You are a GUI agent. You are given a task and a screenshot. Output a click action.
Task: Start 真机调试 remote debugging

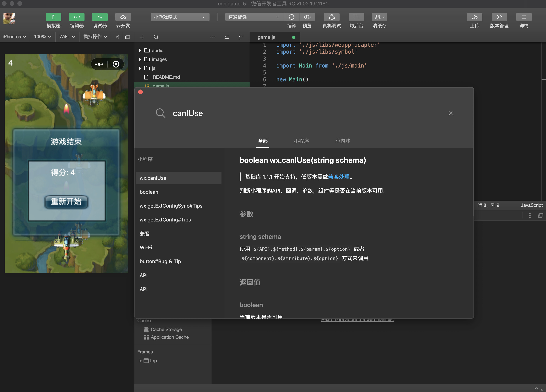(x=331, y=17)
